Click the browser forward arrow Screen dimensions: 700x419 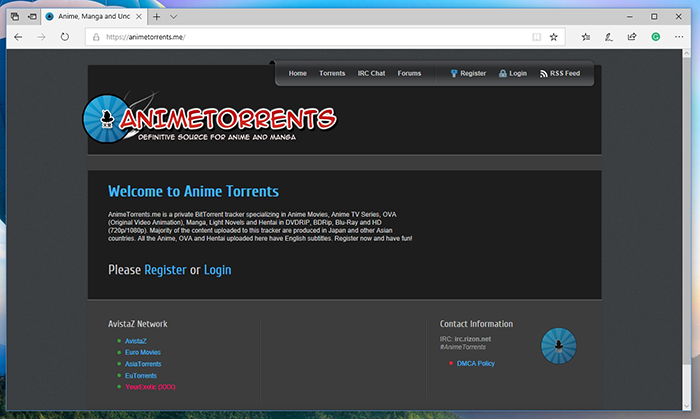[42, 37]
